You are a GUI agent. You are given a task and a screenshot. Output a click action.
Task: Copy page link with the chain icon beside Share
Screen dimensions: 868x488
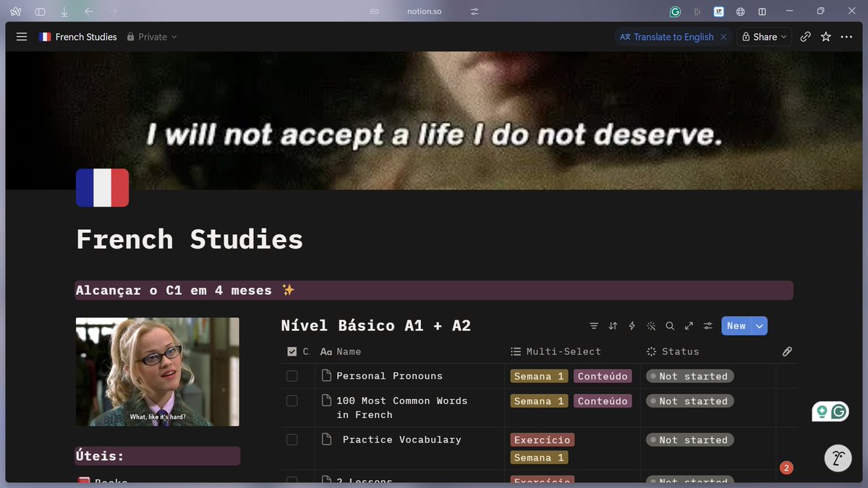coord(805,37)
